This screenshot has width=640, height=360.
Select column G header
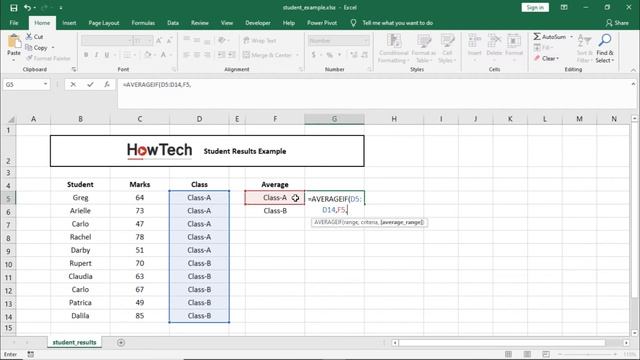point(334,119)
